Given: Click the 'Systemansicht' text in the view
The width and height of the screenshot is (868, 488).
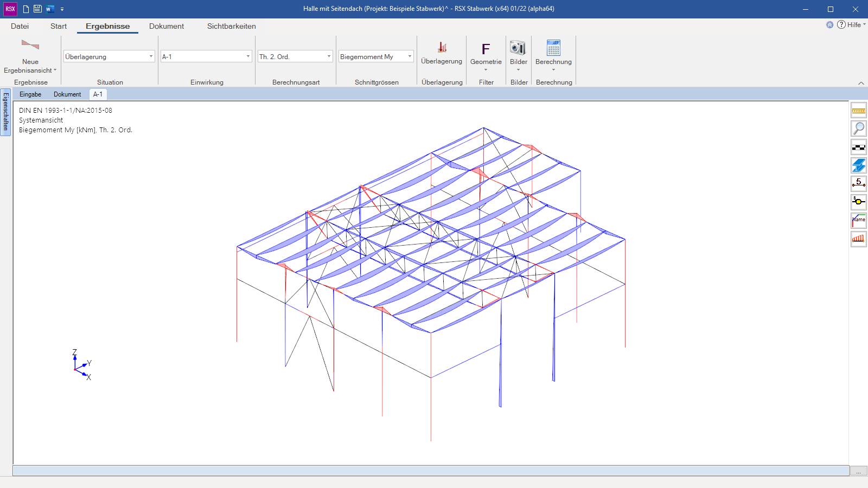Looking at the screenshot, I should pos(41,120).
